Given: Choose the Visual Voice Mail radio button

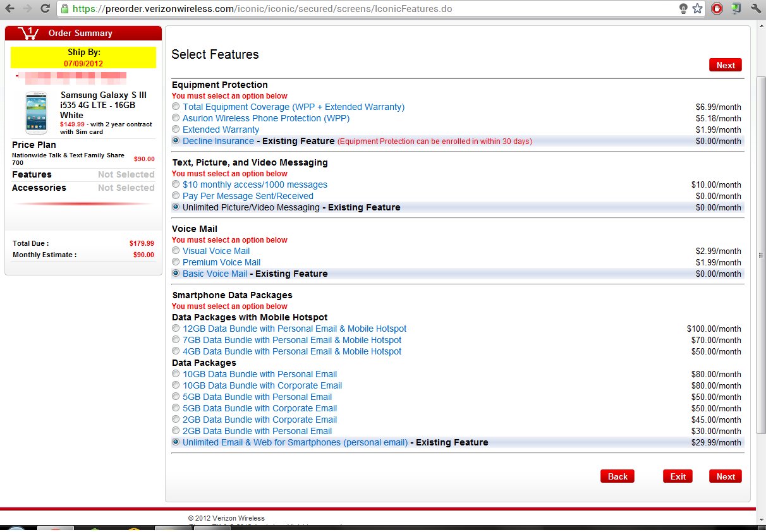Looking at the screenshot, I should pos(176,251).
